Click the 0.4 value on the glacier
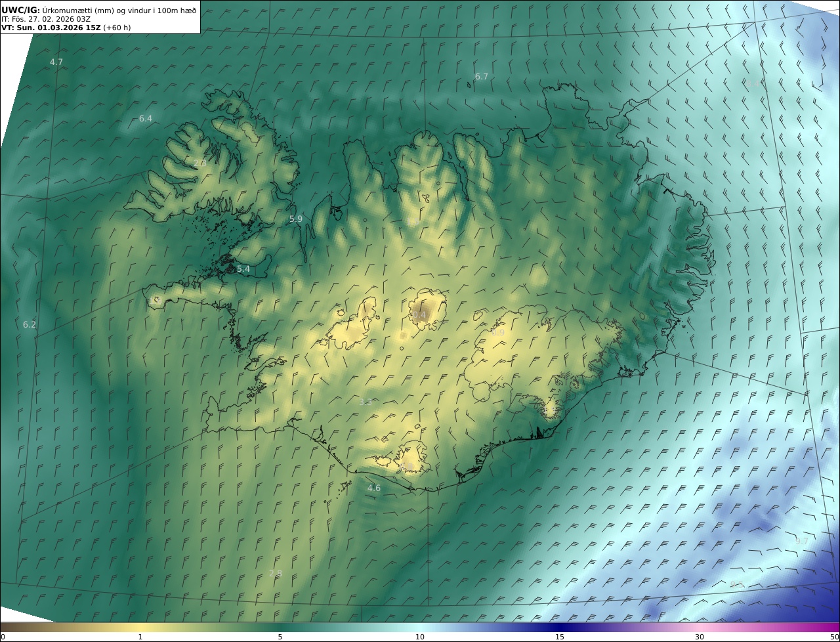The height and width of the screenshot is (642, 840). (x=419, y=316)
